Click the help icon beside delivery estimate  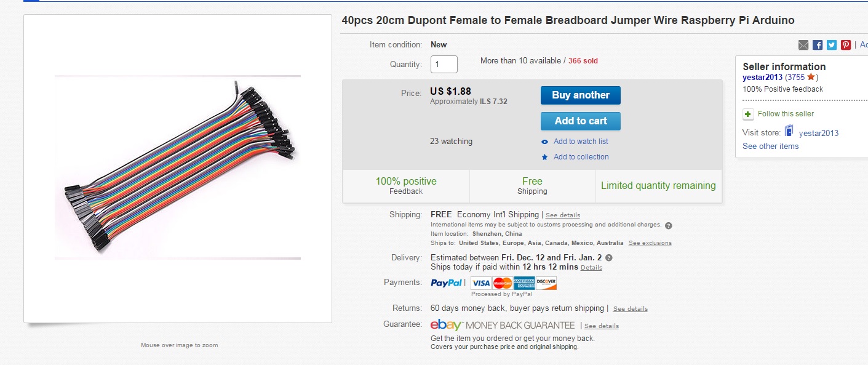pyautogui.click(x=609, y=257)
